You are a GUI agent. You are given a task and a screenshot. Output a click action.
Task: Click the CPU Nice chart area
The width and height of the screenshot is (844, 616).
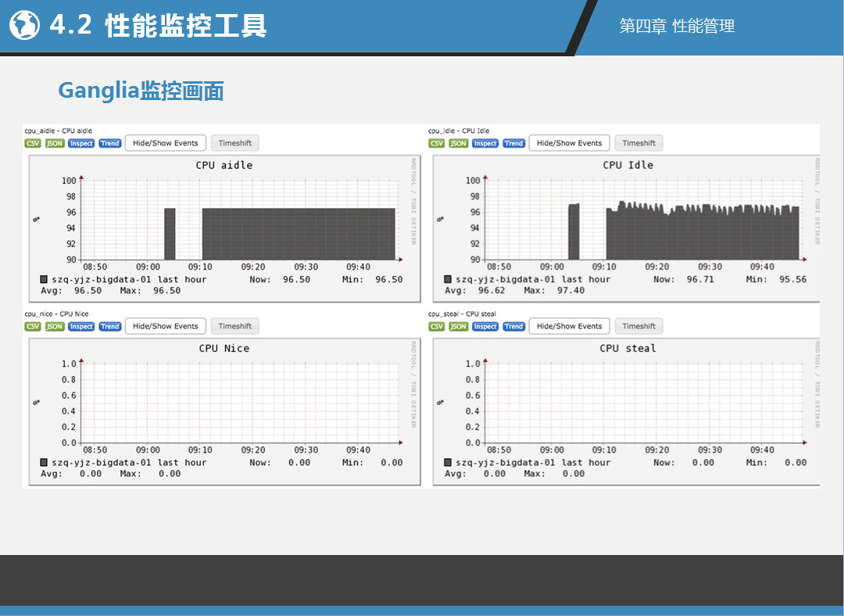pos(238,403)
